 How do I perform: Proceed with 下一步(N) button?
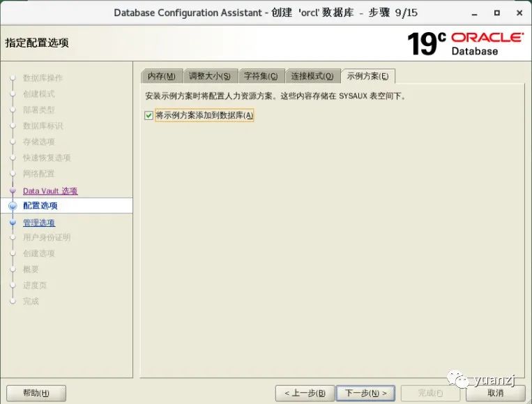click(365, 393)
